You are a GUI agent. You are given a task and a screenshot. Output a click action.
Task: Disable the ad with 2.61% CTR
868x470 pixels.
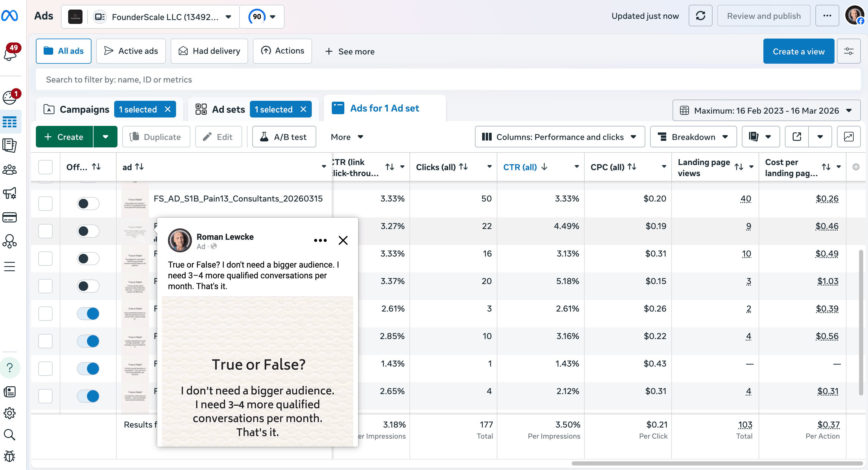tap(88, 314)
